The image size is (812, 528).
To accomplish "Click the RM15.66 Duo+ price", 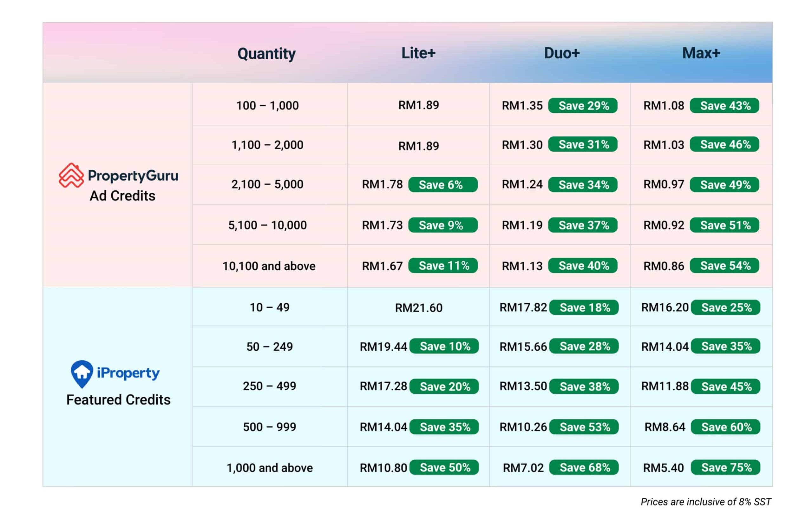I will [523, 347].
